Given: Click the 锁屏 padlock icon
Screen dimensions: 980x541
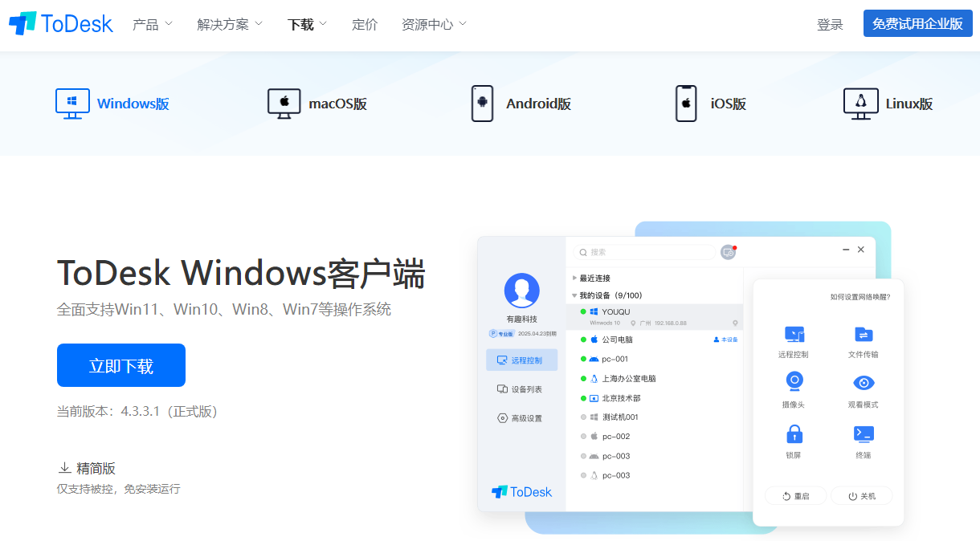Looking at the screenshot, I should (x=794, y=433).
